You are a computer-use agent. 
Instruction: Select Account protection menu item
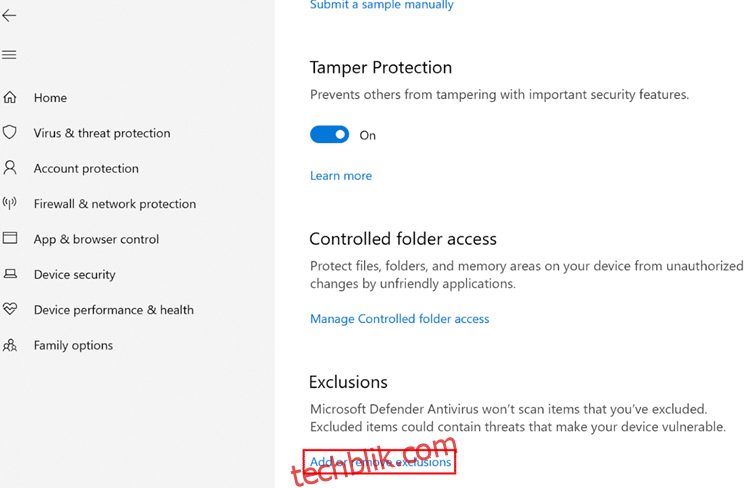[x=86, y=168]
